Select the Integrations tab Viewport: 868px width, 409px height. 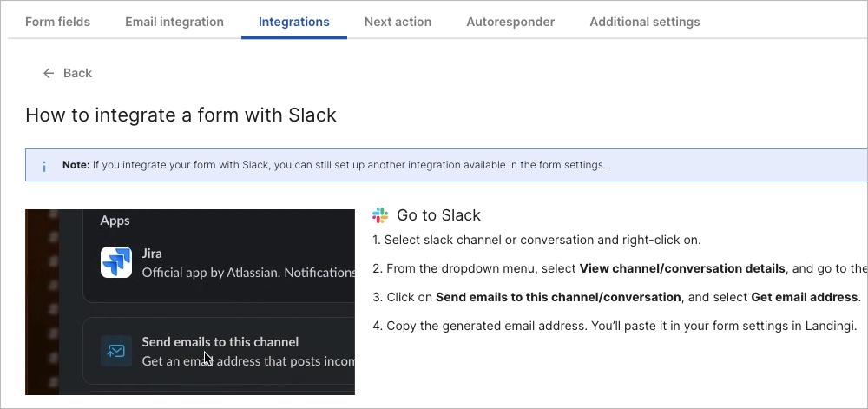(294, 22)
